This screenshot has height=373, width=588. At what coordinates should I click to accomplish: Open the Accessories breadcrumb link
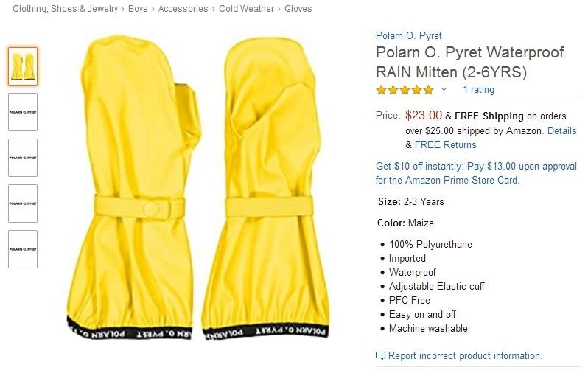183,9
